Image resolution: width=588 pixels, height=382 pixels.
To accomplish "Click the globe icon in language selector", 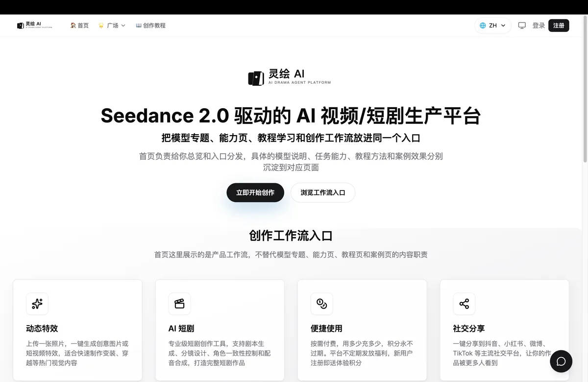I will click(x=483, y=25).
